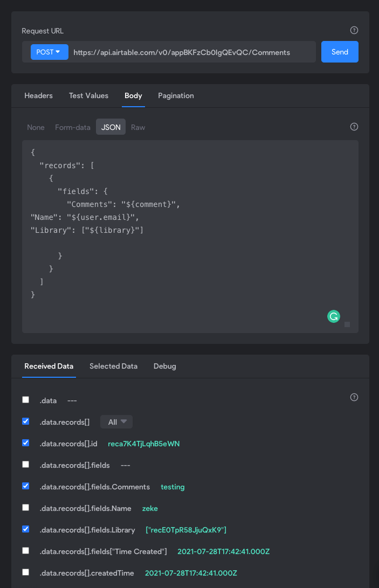The height and width of the screenshot is (588, 379).
Task: Click the Name value 'zeke'
Action: click(x=150, y=508)
